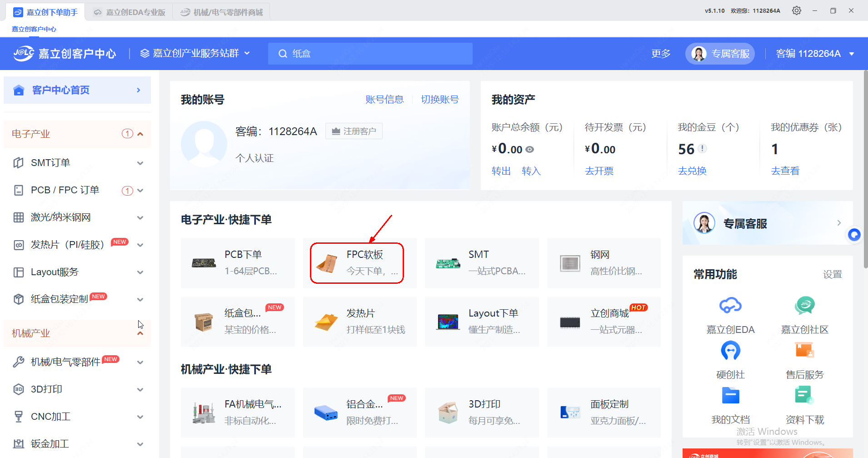Open 售后服务 after-sales icon
868x458 pixels.
click(x=804, y=351)
